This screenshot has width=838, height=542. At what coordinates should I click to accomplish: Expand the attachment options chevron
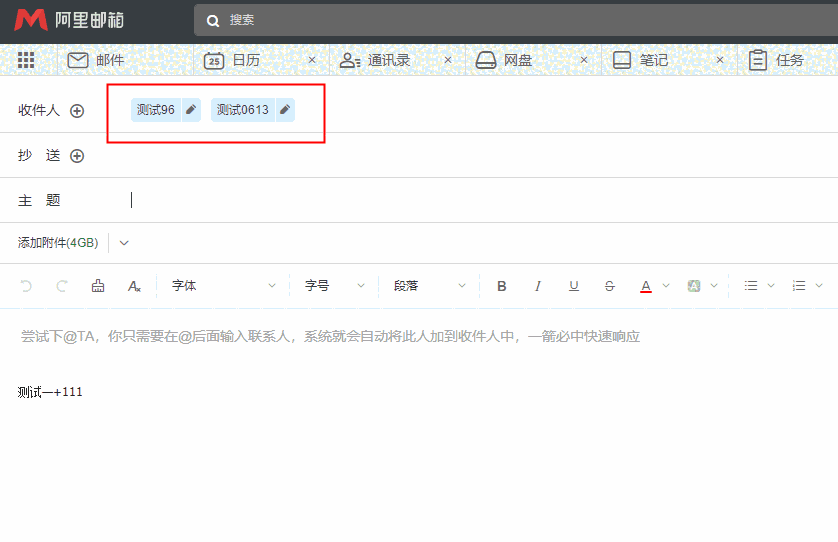(124, 243)
